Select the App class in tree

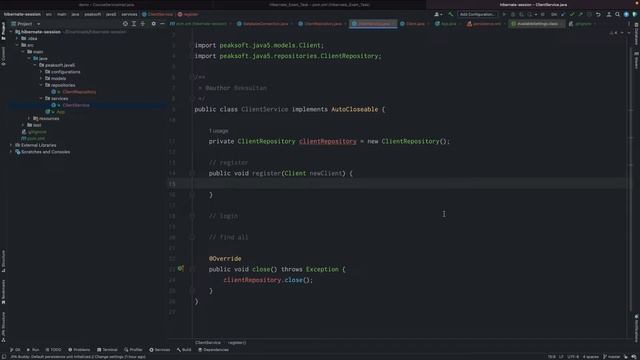[x=60, y=112]
